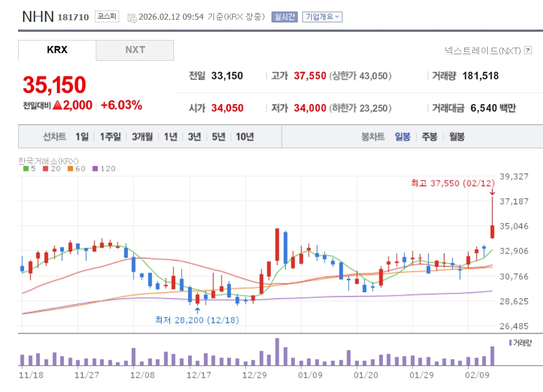543x392 pixels.
Task: Click the 한국거래소(KRX) chart caption
Action: click(49, 161)
